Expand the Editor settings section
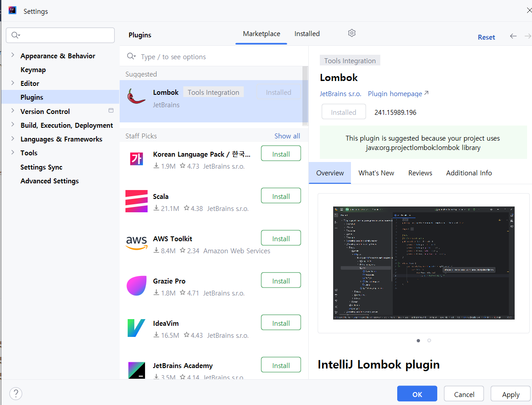 tap(12, 83)
